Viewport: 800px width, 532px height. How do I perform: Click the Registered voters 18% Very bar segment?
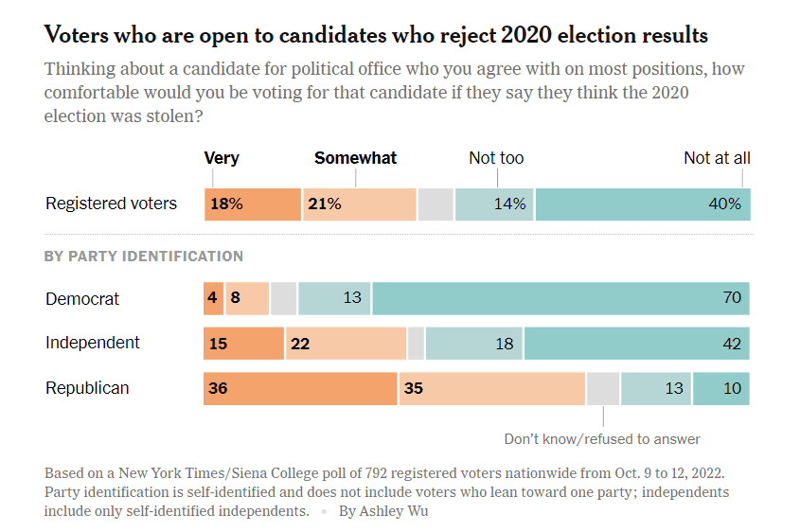pos(253,204)
